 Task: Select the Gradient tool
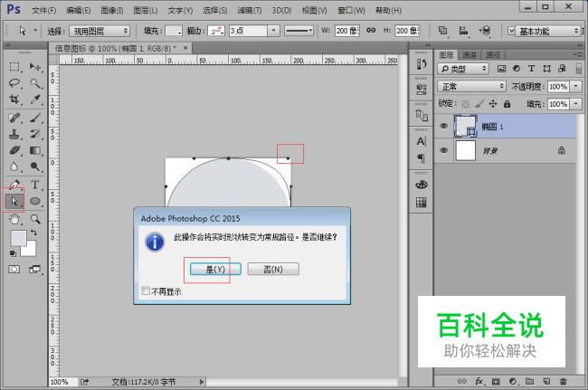(35, 150)
